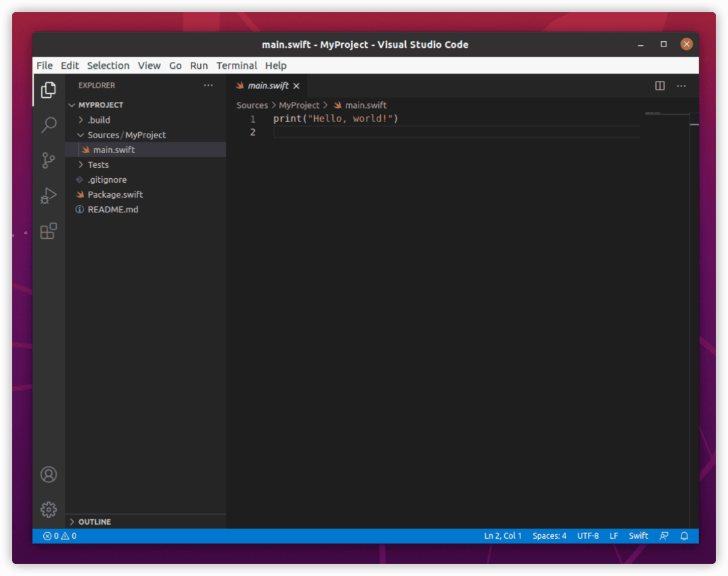Open the notifications bell in status bar
Viewport: 728px width, 576px height.
point(684,536)
